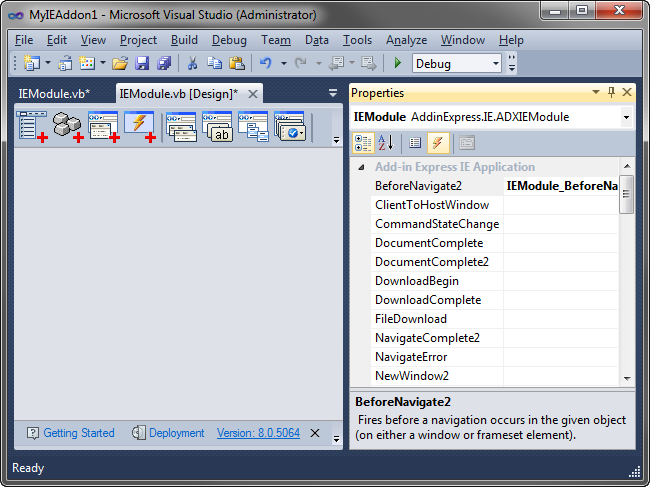
Task: Click the Paste clipboard icon
Action: click(x=237, y=63)
